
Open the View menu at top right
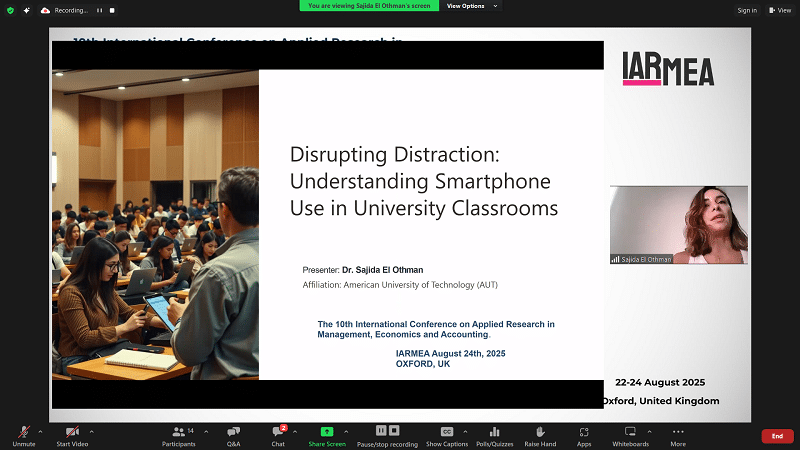[780, 10]
